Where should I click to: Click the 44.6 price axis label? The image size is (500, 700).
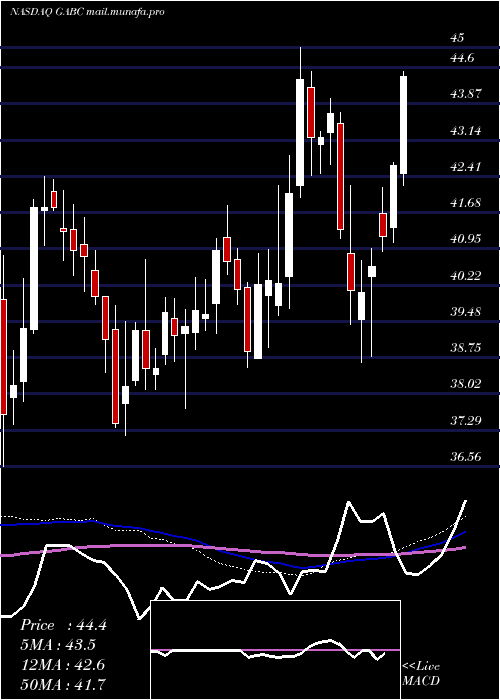(462, 58)
